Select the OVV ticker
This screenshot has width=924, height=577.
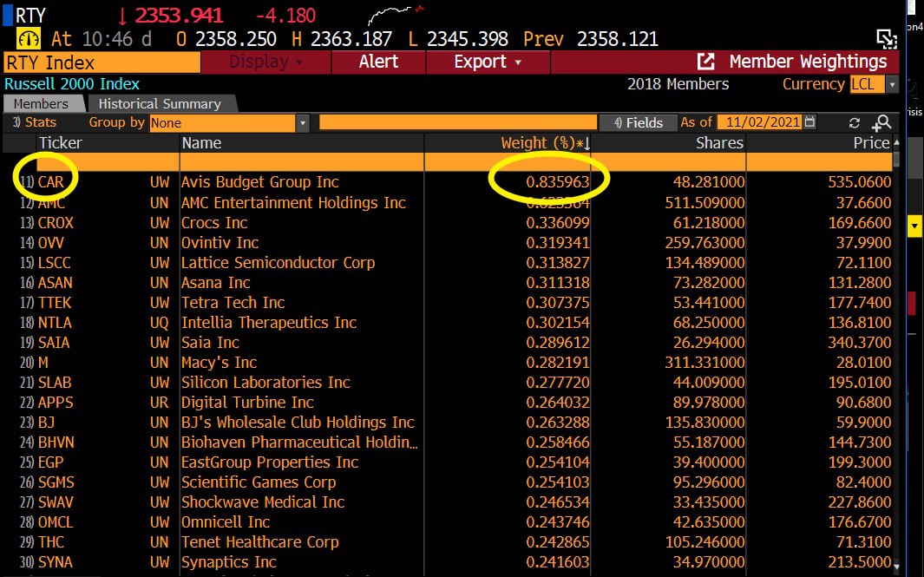click(51, 243)
